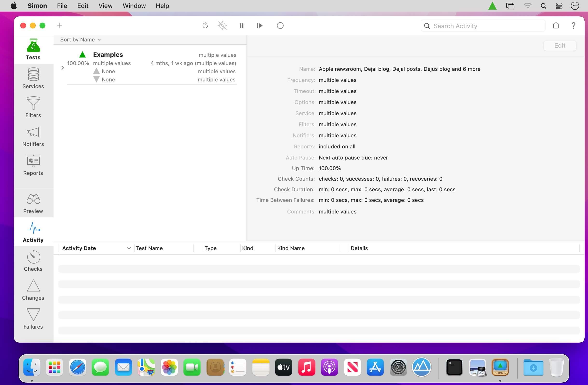Screen dimensions: 588x385
Task: Select the Changes triangle view
Action: 33,290
